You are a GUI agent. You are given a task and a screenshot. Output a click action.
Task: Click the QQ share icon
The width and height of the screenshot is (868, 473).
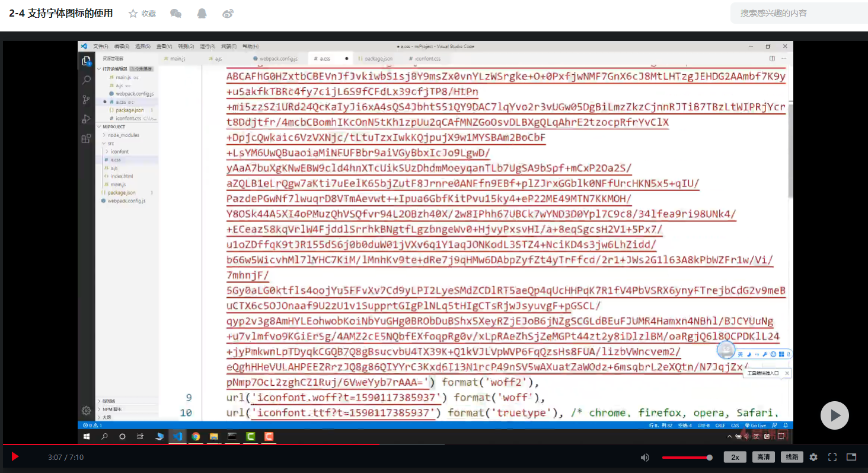click(x=202, y=13)
